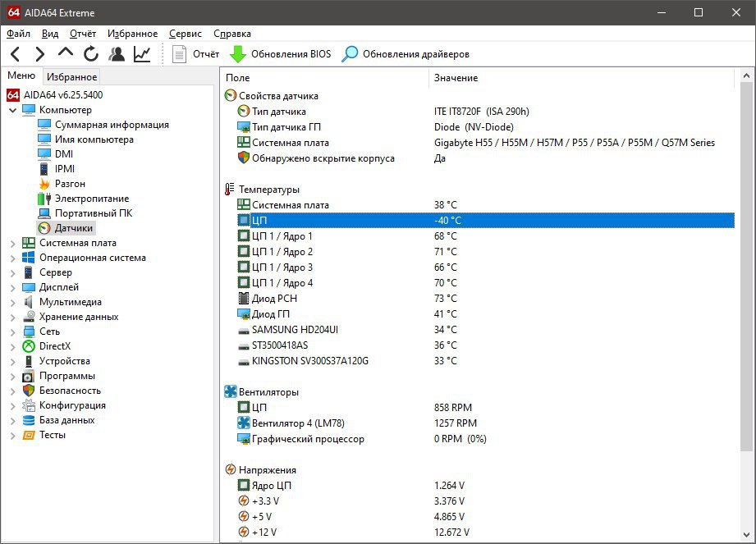Click the DirectX Xbox icon
This screenshot has height=544, width=756.
(x=29, y=346)
